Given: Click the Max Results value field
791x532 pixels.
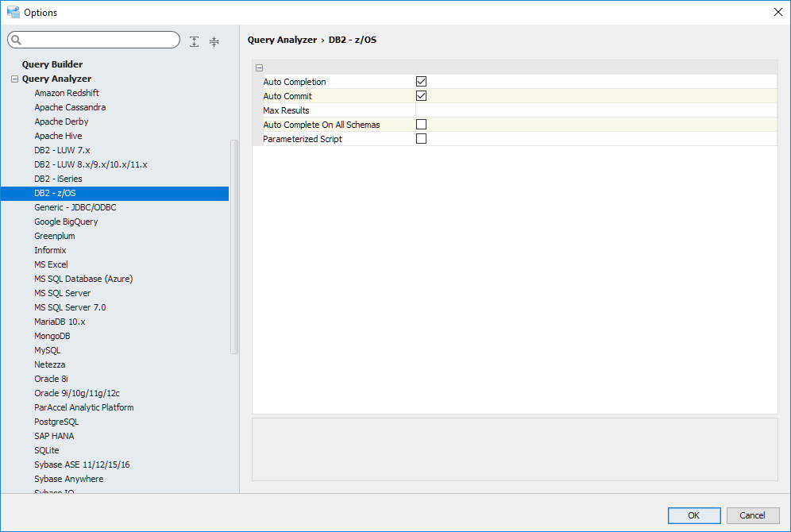Looking at the screenshot, I should pos(596,110).
